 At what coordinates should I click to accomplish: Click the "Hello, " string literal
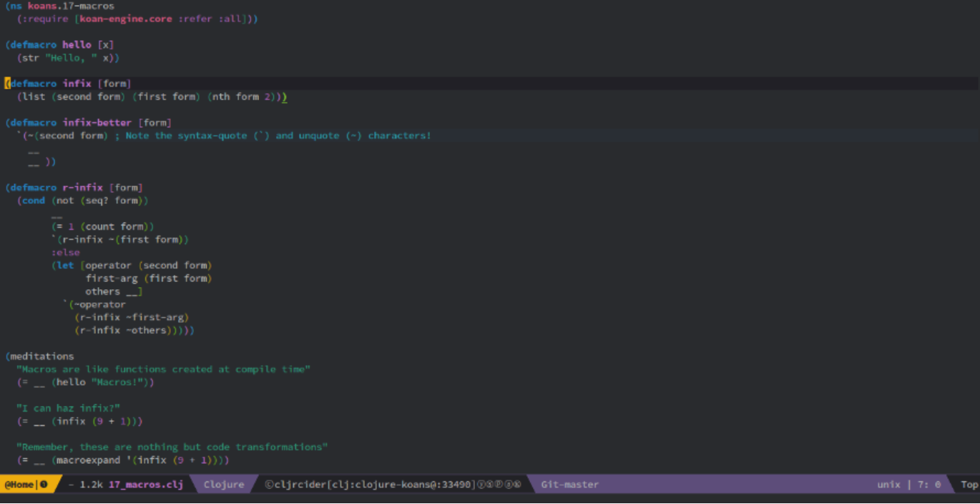71,57
